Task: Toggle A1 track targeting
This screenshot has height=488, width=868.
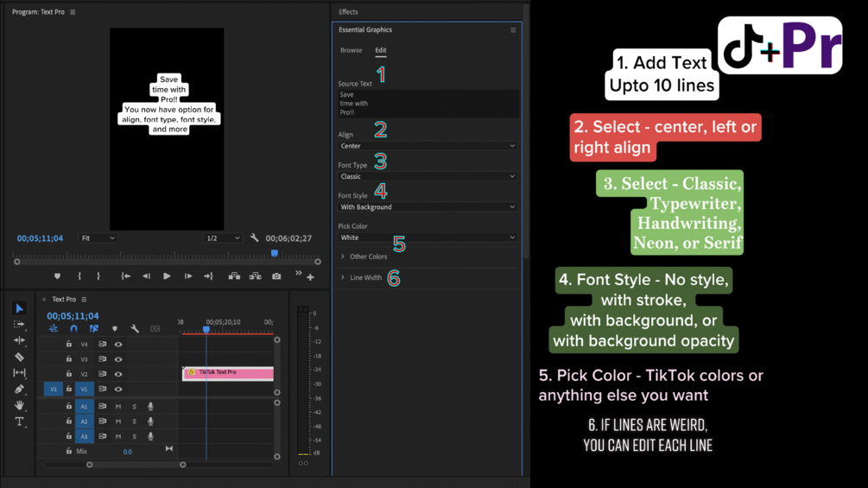Action: click(x=84, y=406)
